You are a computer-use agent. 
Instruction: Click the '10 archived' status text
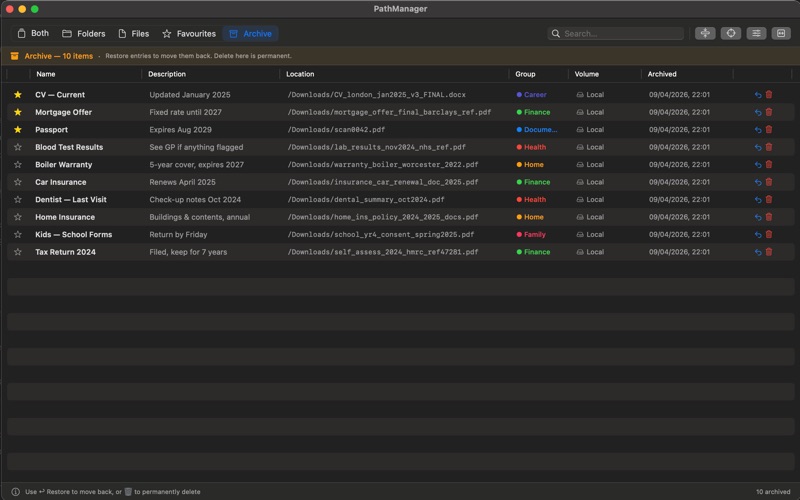click(773, 492)
